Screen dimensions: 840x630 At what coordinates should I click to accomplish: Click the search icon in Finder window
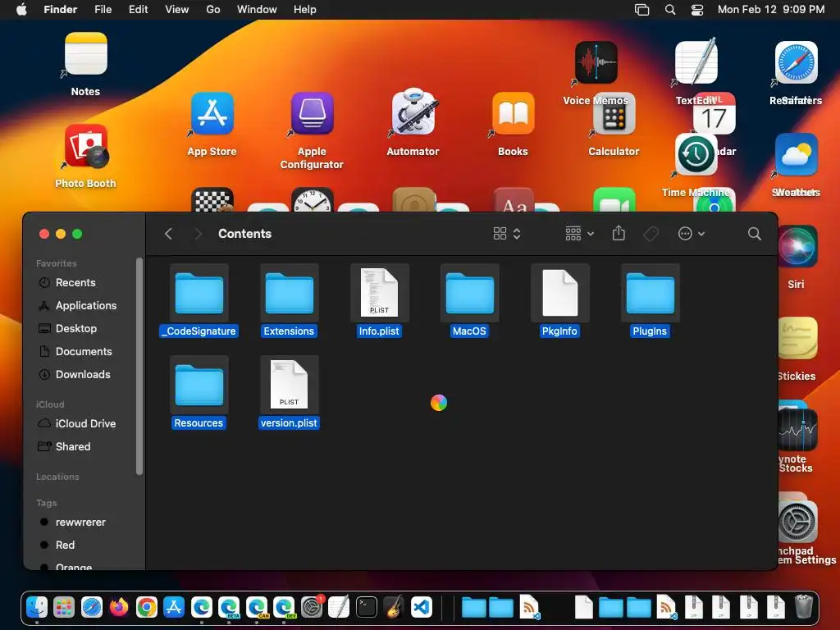pos(755,234)
